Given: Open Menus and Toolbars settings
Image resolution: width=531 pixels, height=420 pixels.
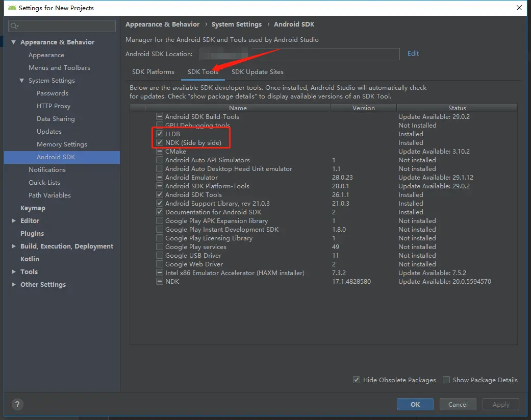Looking at the screenshot, I should point(59,68).
